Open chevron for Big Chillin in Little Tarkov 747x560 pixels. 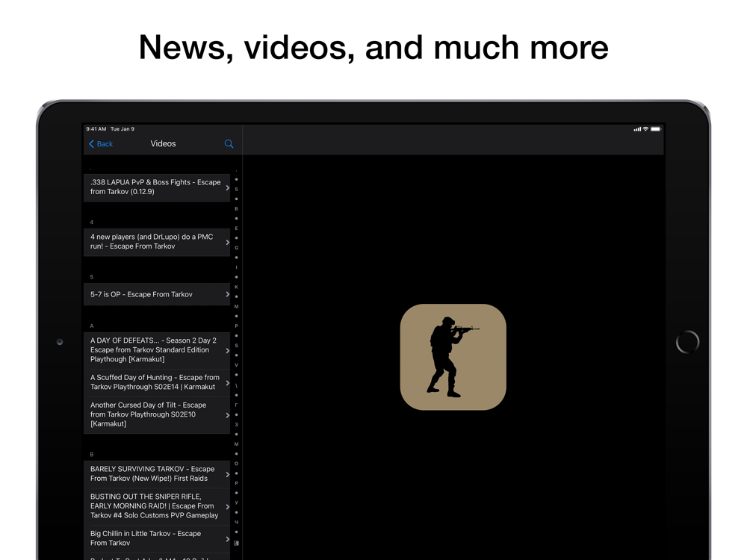tap(227, 539)
